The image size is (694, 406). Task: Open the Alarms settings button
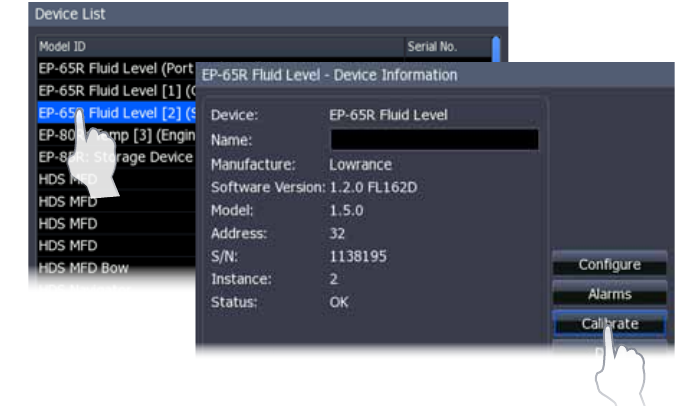coord(609,294)
